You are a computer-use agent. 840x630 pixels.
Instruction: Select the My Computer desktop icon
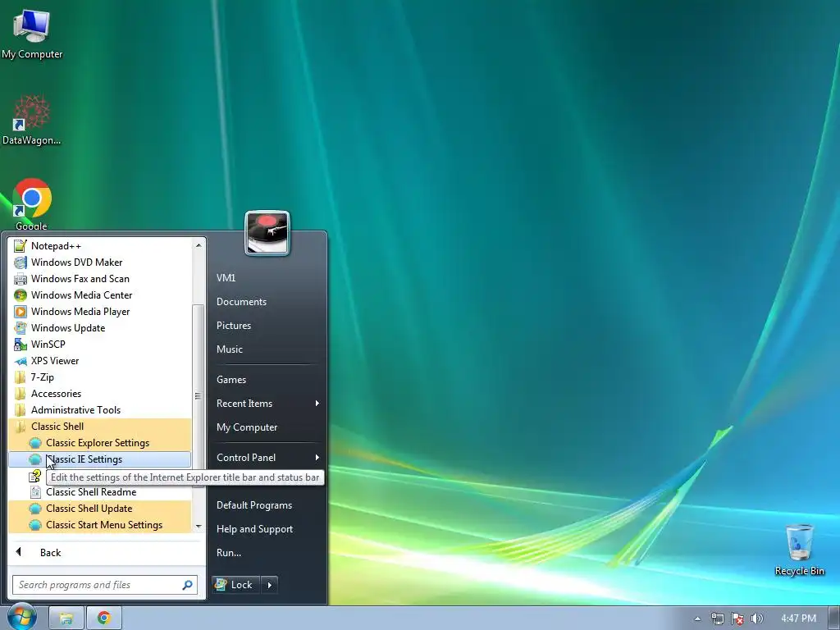click(x=32, y=34)
